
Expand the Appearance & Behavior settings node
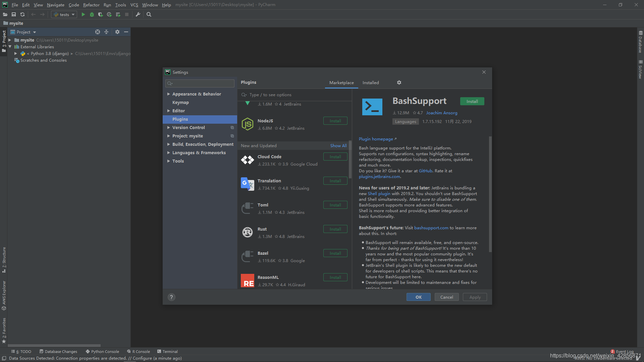(x=169, y=94)
